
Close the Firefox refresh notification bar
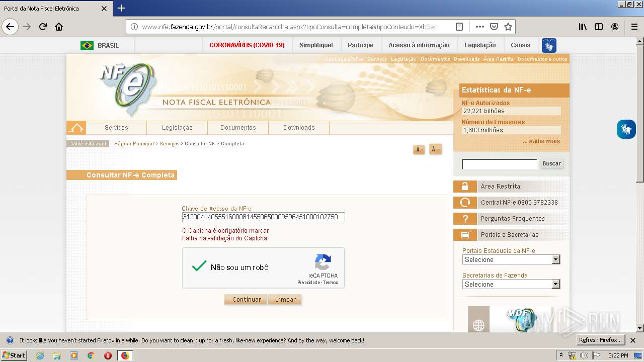pyautogui.click(x=633, y=340)
